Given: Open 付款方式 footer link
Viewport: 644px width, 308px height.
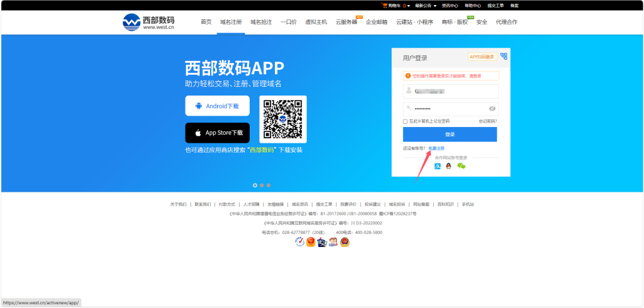Looking at the screenshot, I should (226, 204).
